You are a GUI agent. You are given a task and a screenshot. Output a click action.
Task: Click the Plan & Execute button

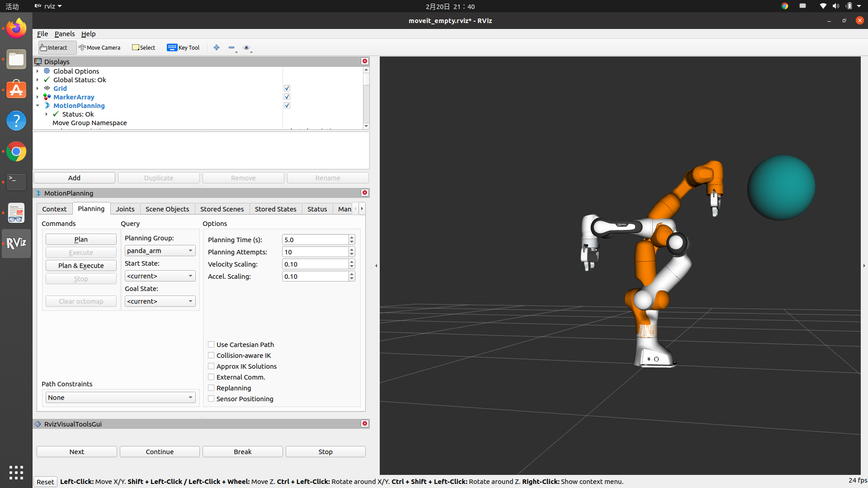pyautogui.click(x=80, y=265)
